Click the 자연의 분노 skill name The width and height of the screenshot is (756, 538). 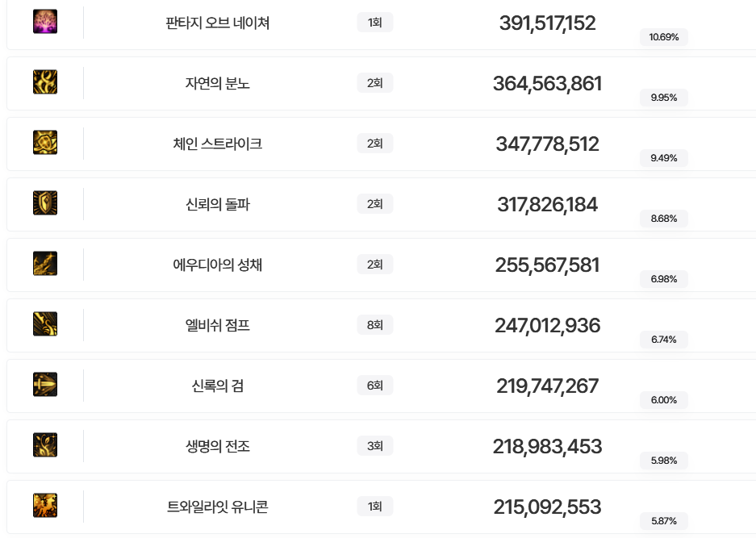217,83
